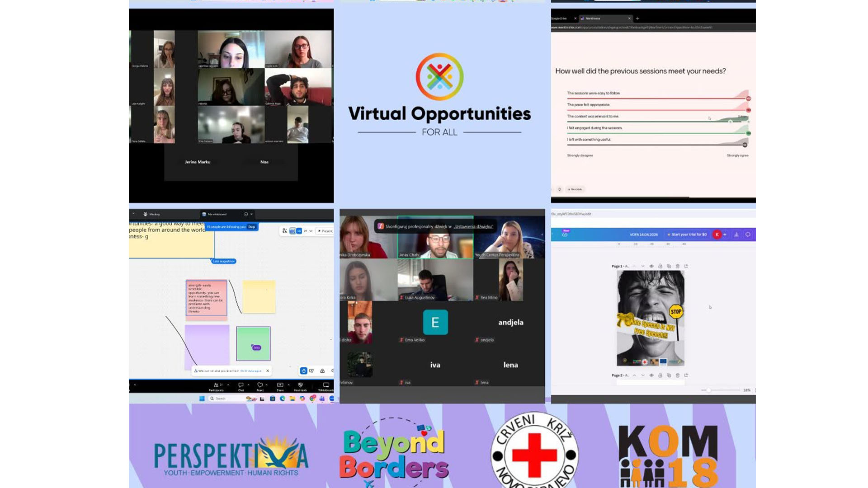The height and width of the screenshot is (488, 868).
Task: Click the image tool beside the hand tool
Action: point(312,371)
